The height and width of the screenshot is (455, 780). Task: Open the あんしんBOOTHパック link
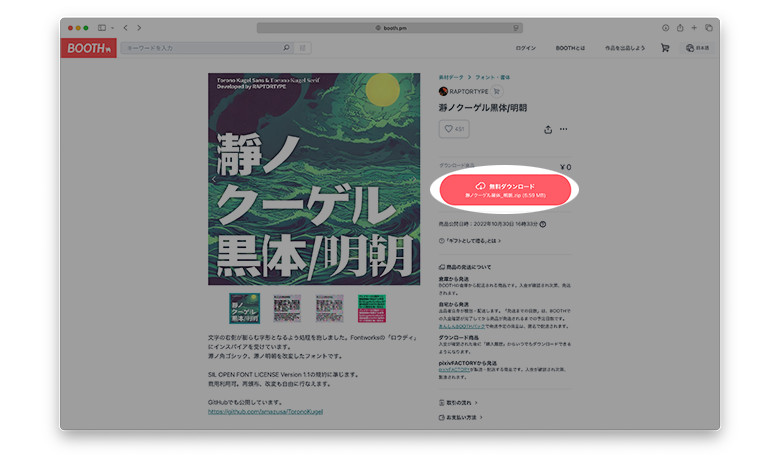(462, 326)
